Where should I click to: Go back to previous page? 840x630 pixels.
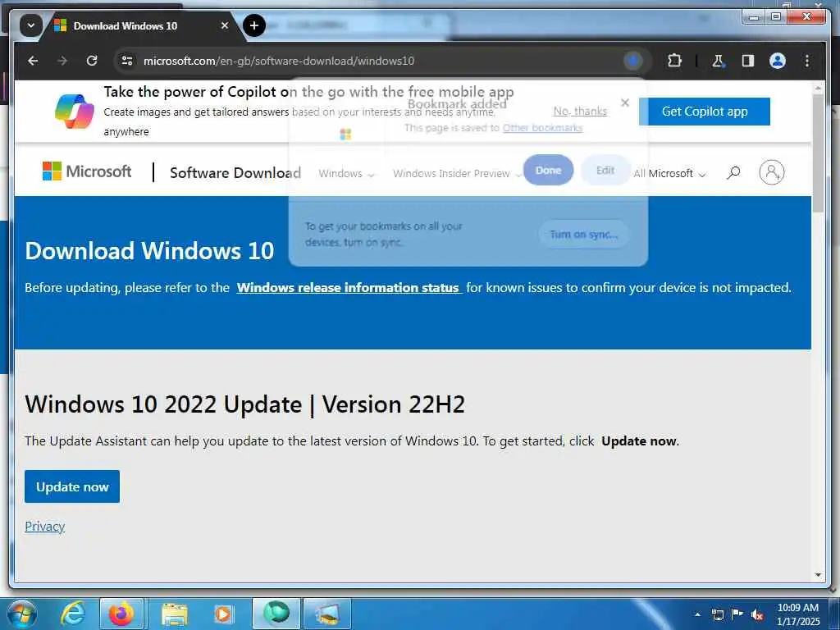point(33,61)
